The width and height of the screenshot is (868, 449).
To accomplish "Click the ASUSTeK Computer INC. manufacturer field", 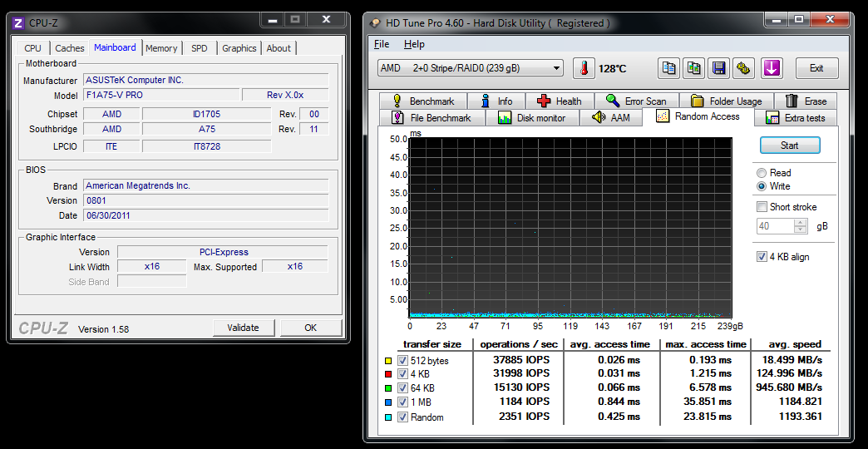I will (205, 80).
